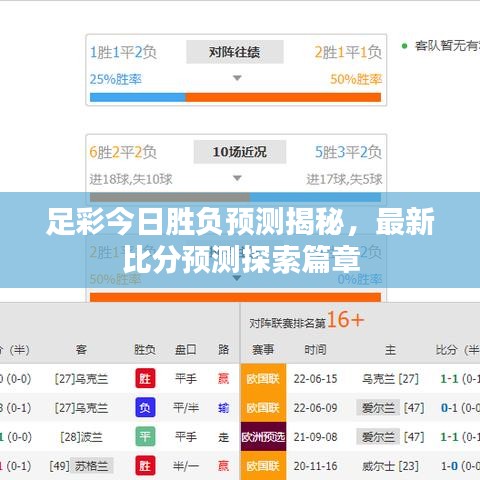Click the green bullet beside 客队暂无
Screen dimensions: 480x480
click(405, 46)
